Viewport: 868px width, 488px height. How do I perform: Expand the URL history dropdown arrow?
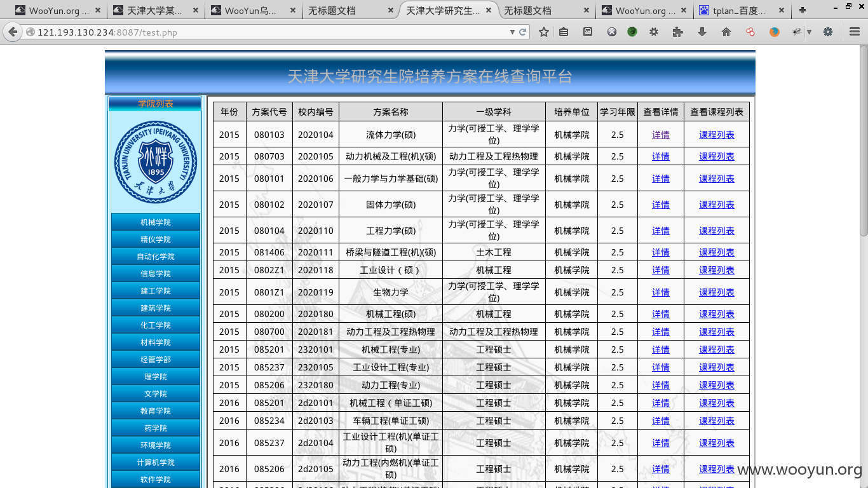pyautogui.click(x=512, y=32)
